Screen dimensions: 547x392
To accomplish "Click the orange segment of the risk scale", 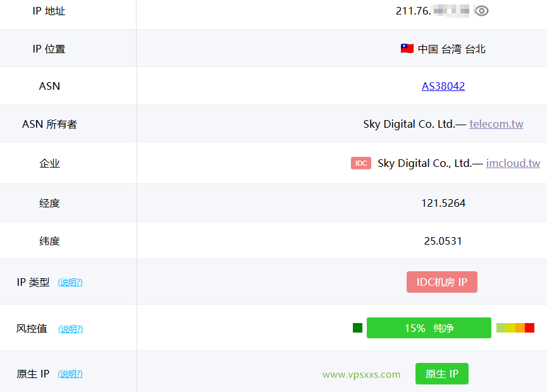I will pos(520,328).
